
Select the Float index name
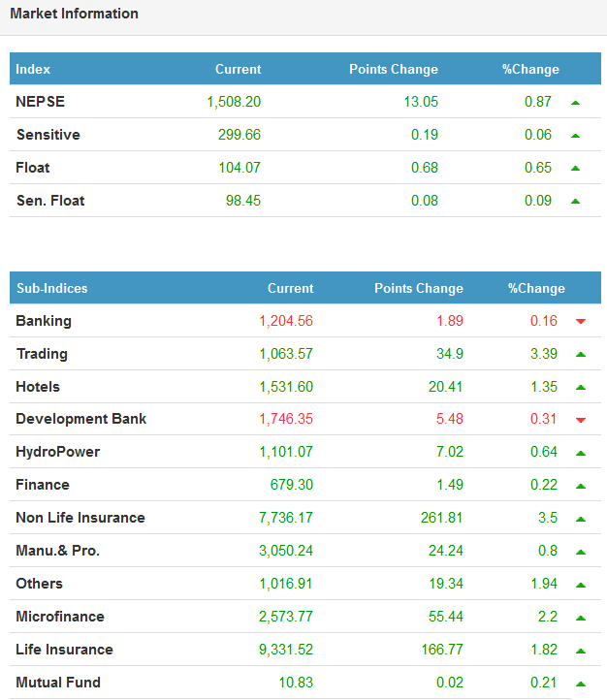pyautogui.click(x=33, y=168)
